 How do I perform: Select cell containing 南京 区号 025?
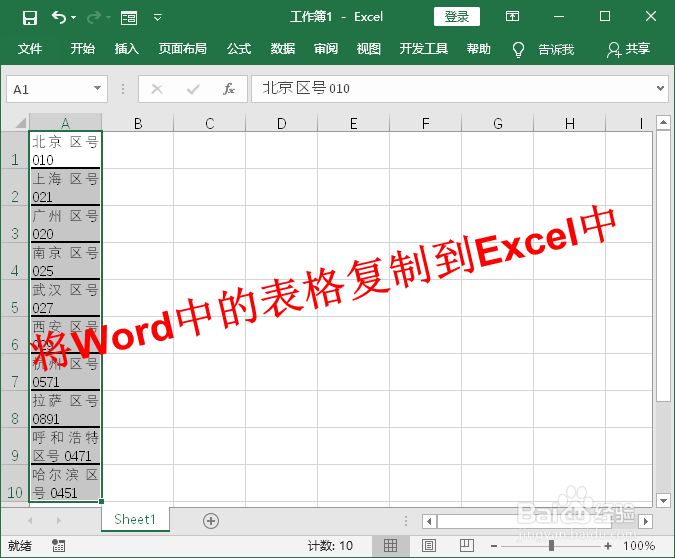point(65,261)
